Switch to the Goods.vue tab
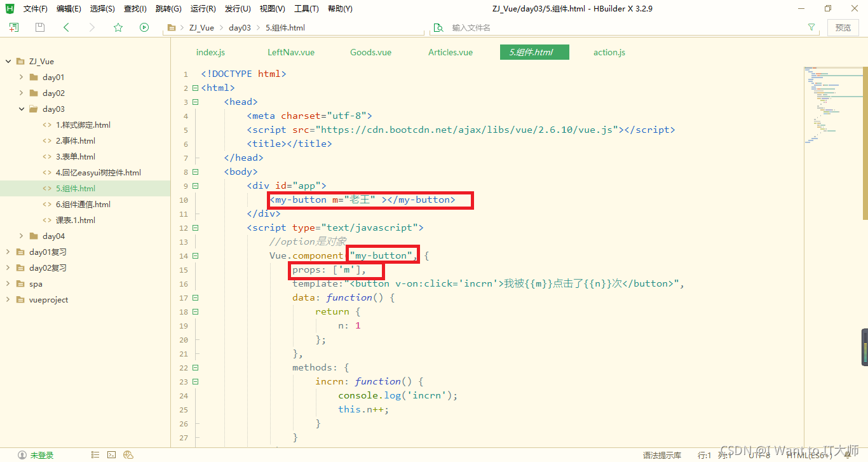Image resolution: width=868 pixels, height=462 pixels. [370, 52]
